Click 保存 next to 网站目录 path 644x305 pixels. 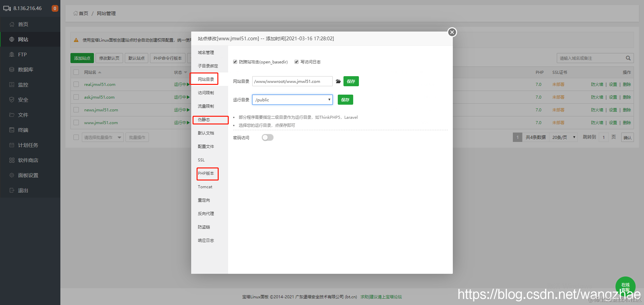tap(351, 81)
